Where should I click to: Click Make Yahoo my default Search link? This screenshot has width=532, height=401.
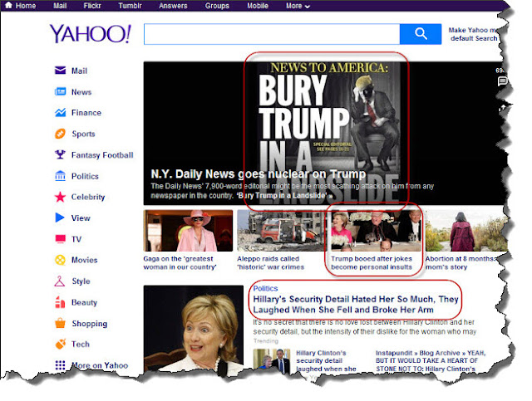pos(474,34)
